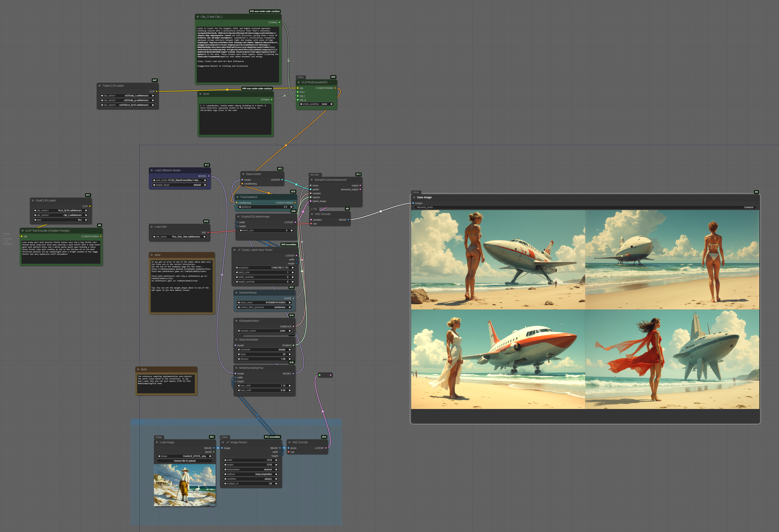Open the unet_name model dropdown

[x=180, y=180]
